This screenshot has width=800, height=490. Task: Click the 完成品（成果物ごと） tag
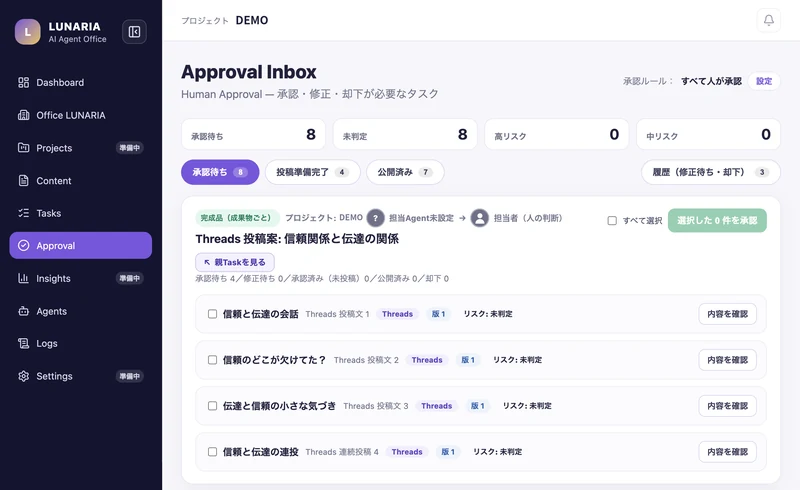click(x=237, y=218)
